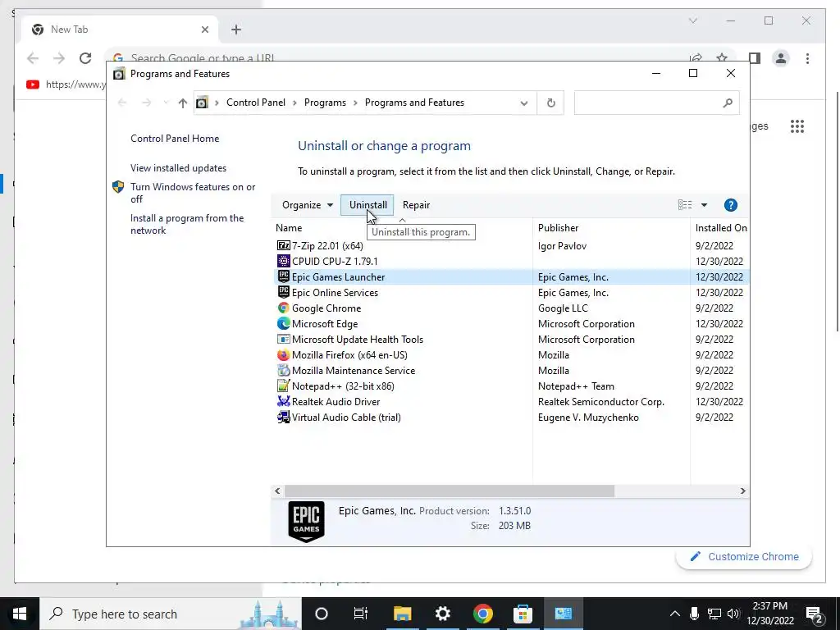Image resolution: width=840 pixels, height=630 pixels.
Task: Select Virtual Audio Cable (trial) row
Action: (510, 417)
